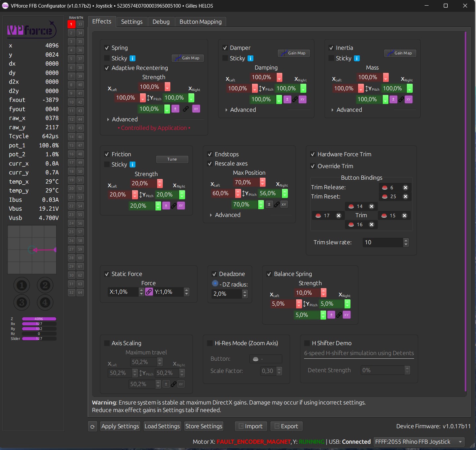Toggle the Damper axis link chain icon

[295, 99]
